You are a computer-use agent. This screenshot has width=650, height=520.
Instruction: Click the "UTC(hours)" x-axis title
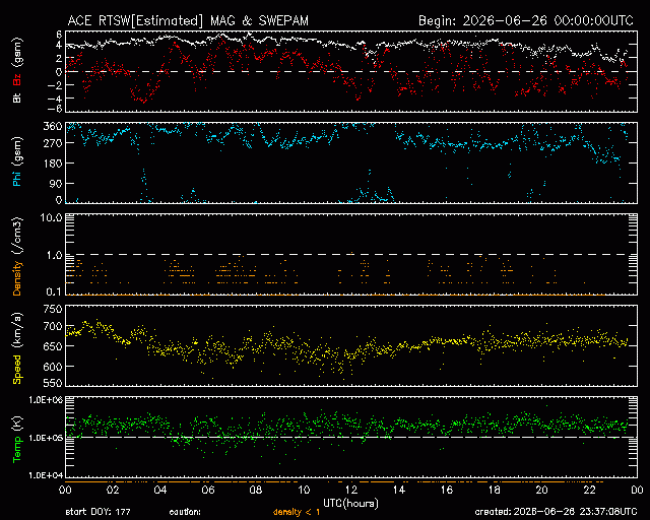click(x=351, y=503)
